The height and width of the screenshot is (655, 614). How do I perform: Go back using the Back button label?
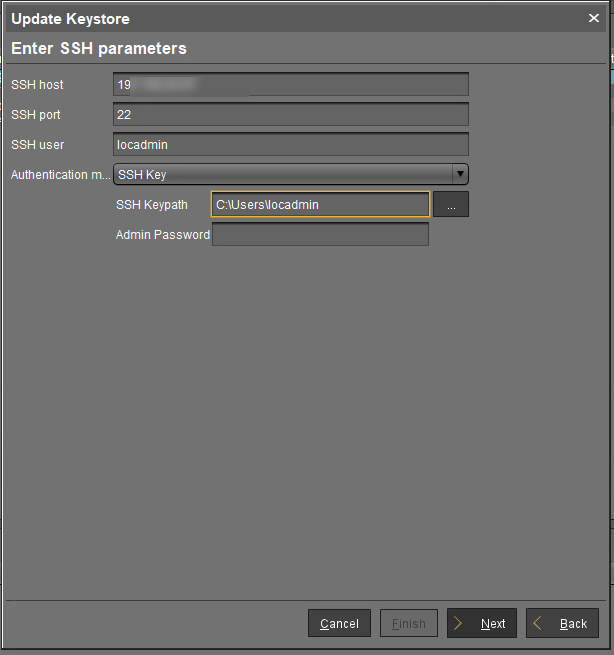point(573,624)
